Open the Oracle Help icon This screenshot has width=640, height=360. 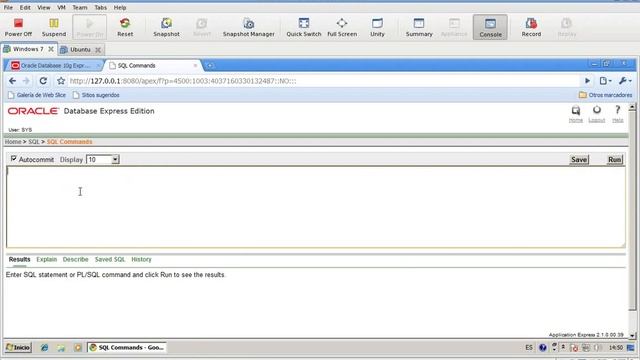pyautogui.click(x=618, y=114)
